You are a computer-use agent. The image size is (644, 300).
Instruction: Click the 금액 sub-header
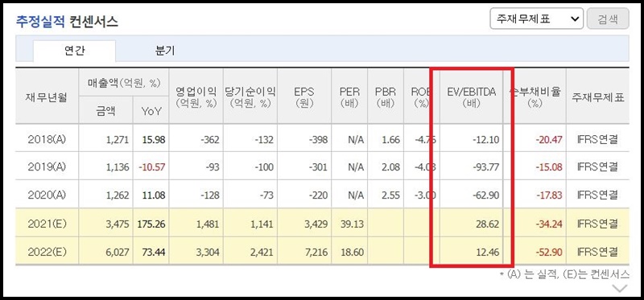[105, 111]
